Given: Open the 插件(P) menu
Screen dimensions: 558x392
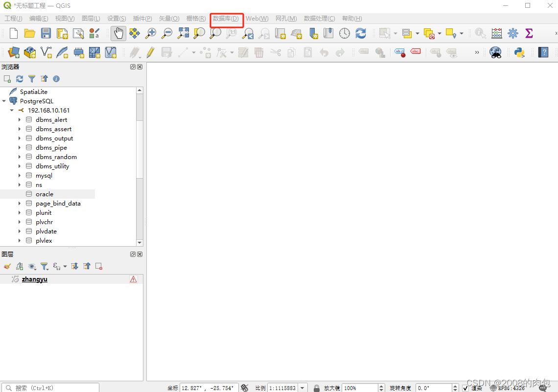Looking at the screenshot, I should click(142, 19).
